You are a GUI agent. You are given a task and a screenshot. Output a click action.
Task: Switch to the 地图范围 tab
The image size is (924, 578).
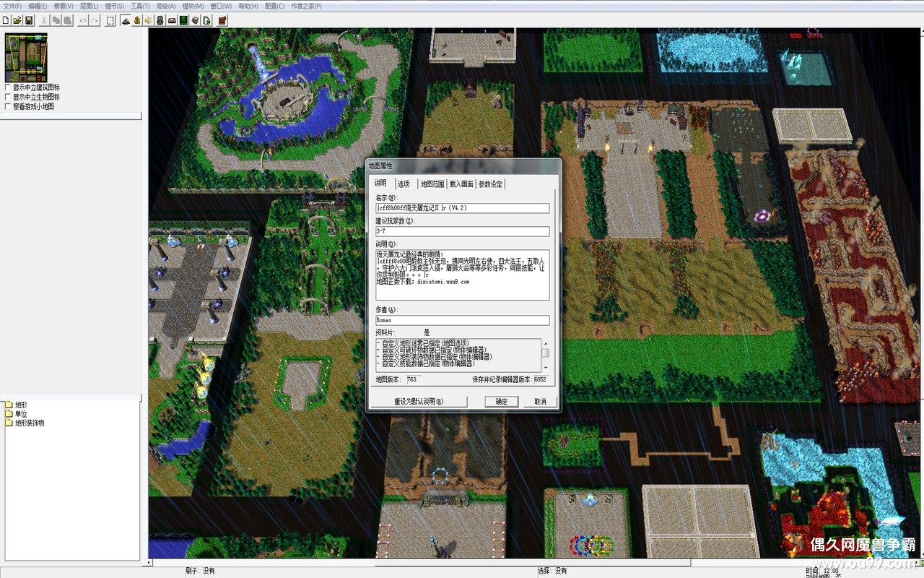pyautogui.click(x=432, y=184)
